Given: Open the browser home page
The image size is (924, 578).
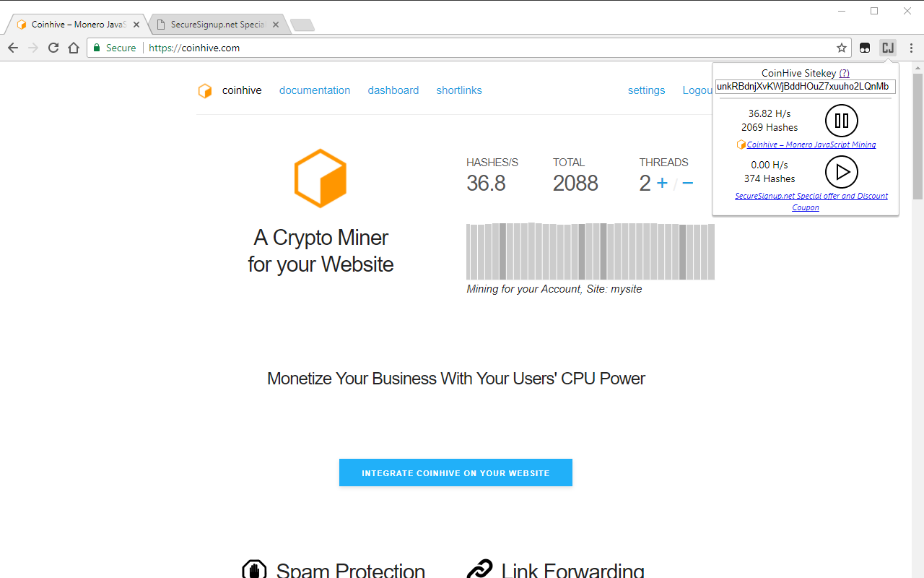Looking at the screenshot, I should coord(74,48).
